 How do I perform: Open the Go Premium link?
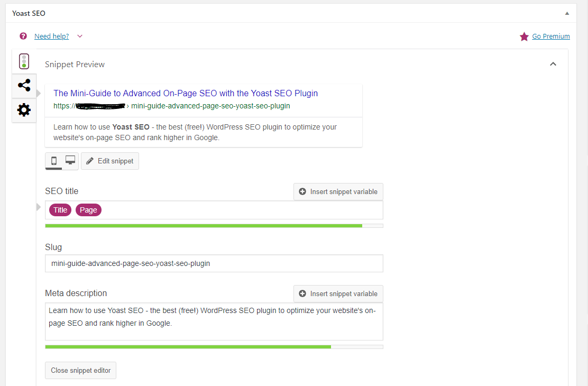551,36
